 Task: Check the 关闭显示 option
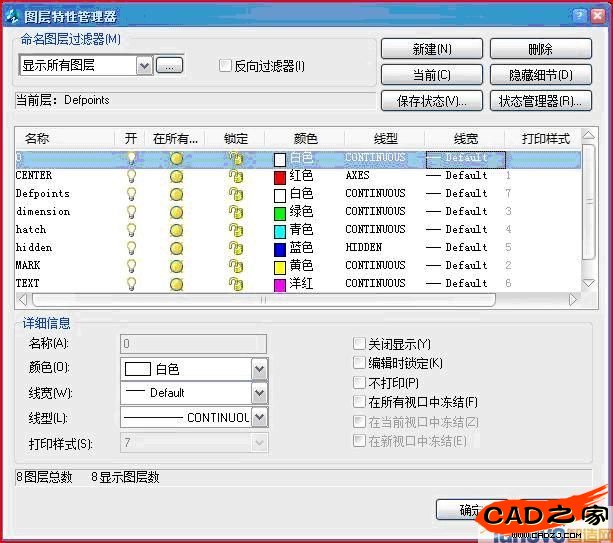coord(360,344)
